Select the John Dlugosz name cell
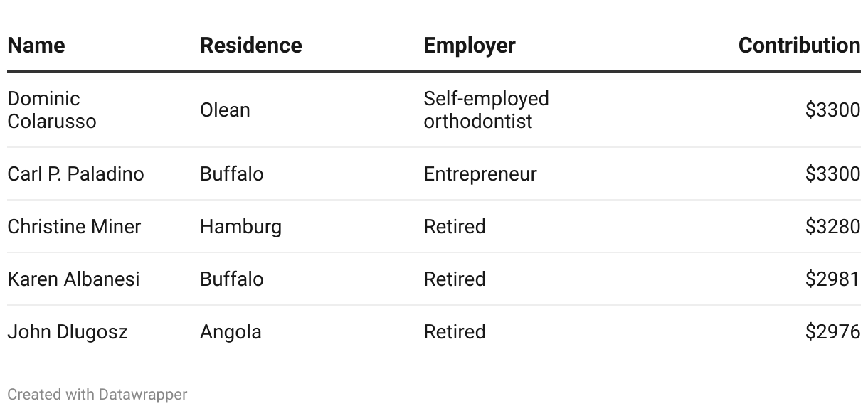The image size is (868, 411). click(68, 332)
